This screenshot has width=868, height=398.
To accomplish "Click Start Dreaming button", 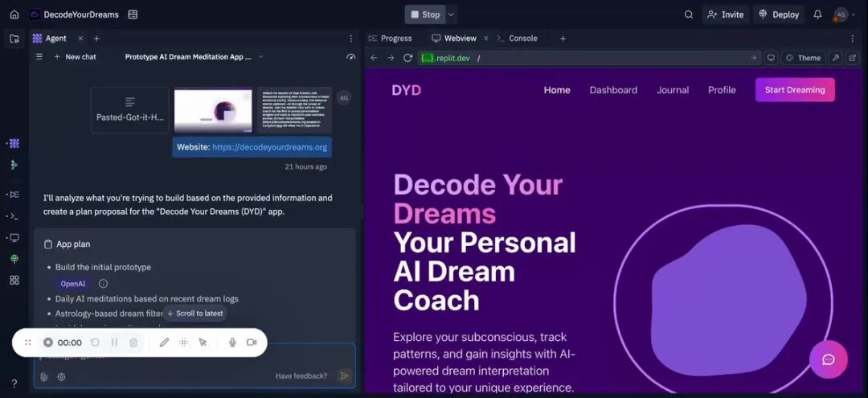I will tap(795, 90).
